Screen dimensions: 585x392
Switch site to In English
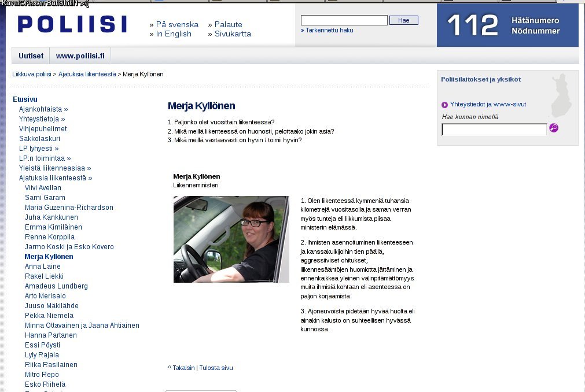coord(173,34)
